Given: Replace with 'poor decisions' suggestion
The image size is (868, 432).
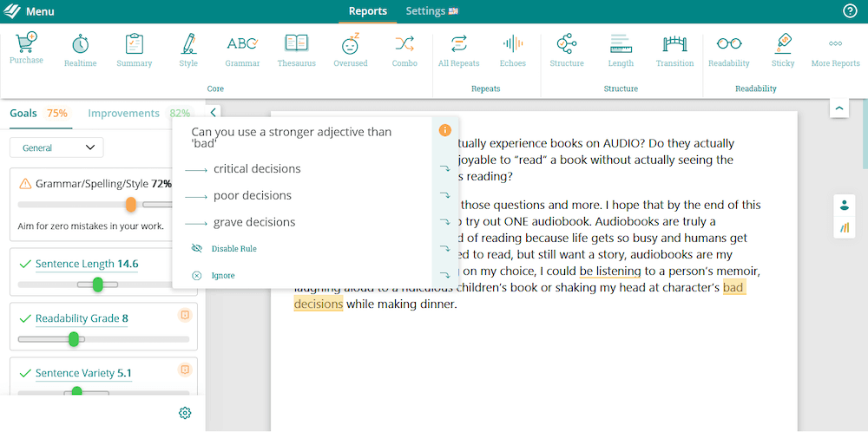Looking at the screenshot, I should pos(252,195).
